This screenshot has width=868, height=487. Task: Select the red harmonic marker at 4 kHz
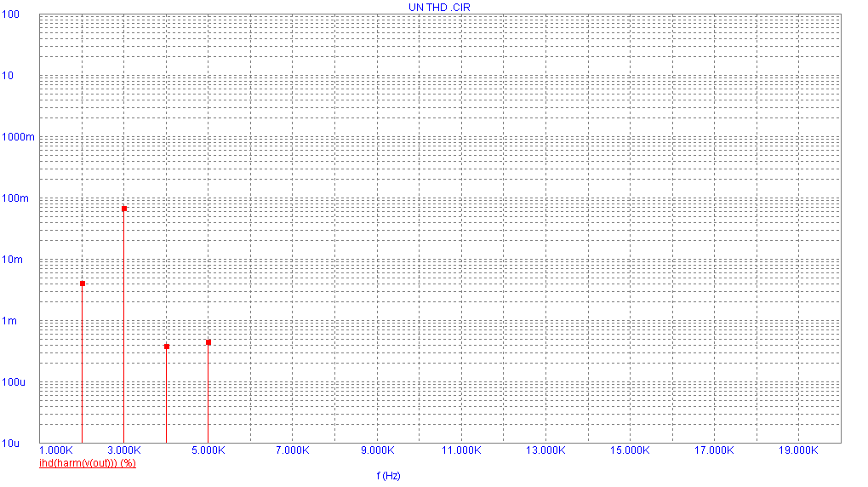click(167, 347)
